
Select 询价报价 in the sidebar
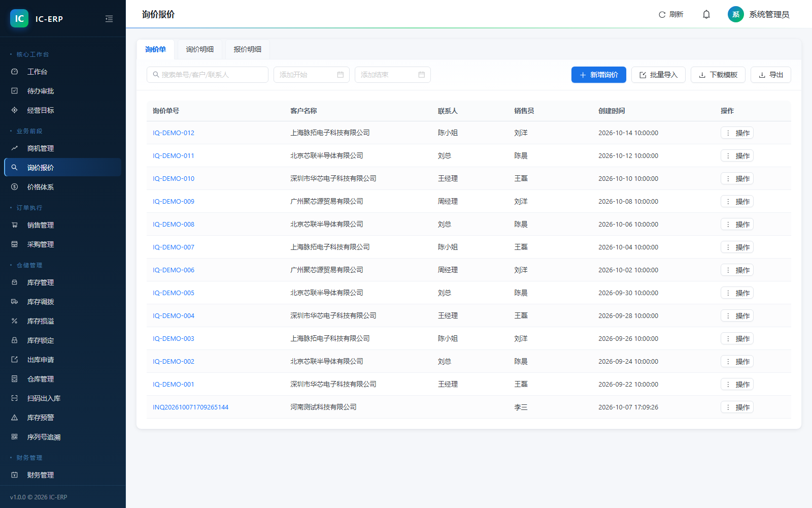point(63,168)
